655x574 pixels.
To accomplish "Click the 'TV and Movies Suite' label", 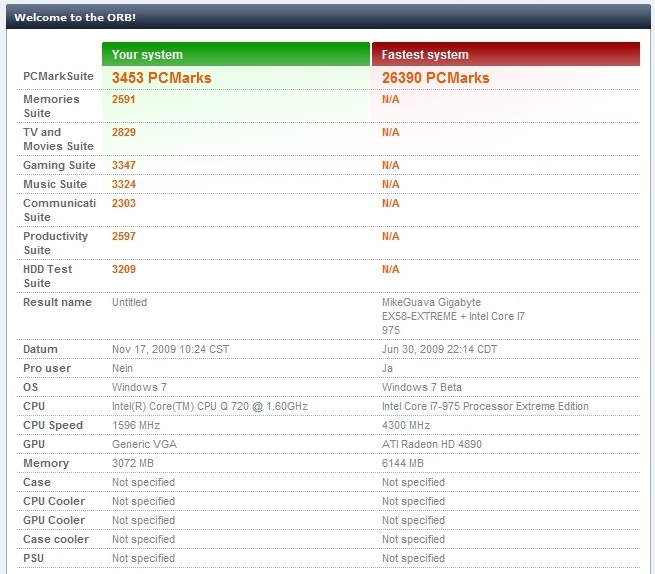I will click(58, 139).
